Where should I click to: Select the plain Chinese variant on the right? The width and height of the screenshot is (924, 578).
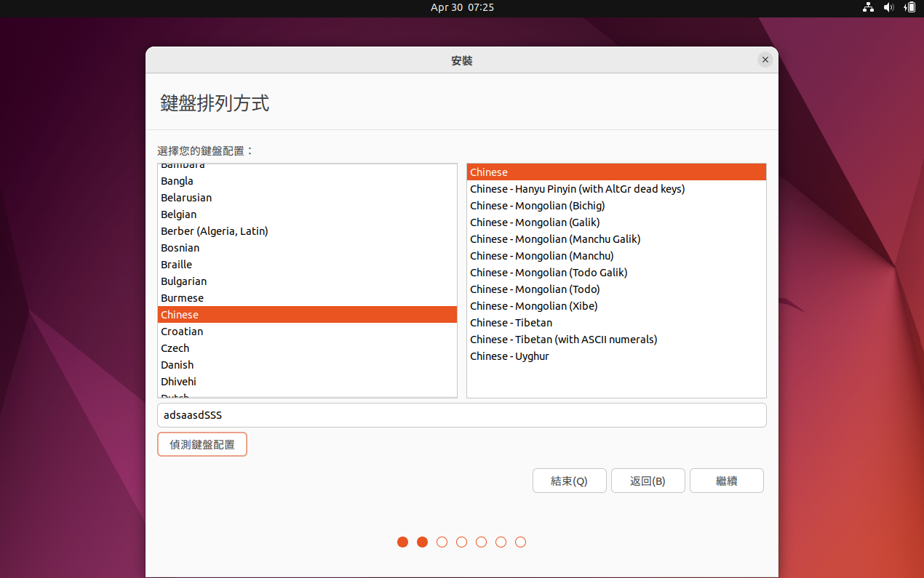616,172
